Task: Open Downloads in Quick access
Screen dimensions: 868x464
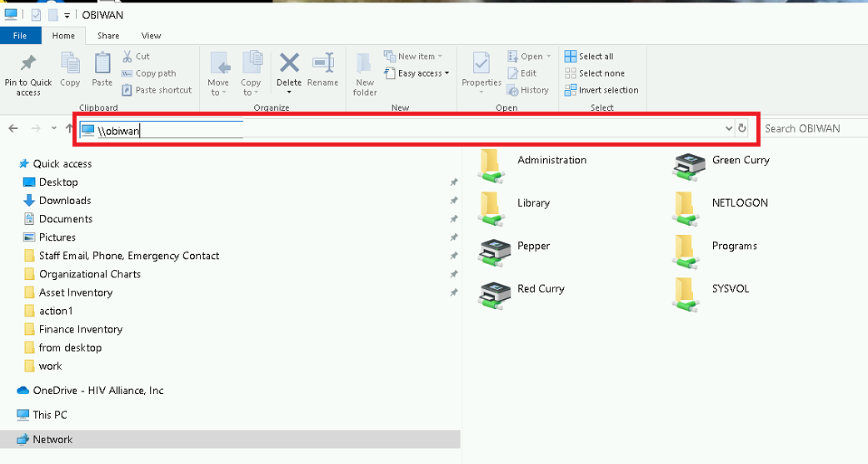Action: click(57, 200)
